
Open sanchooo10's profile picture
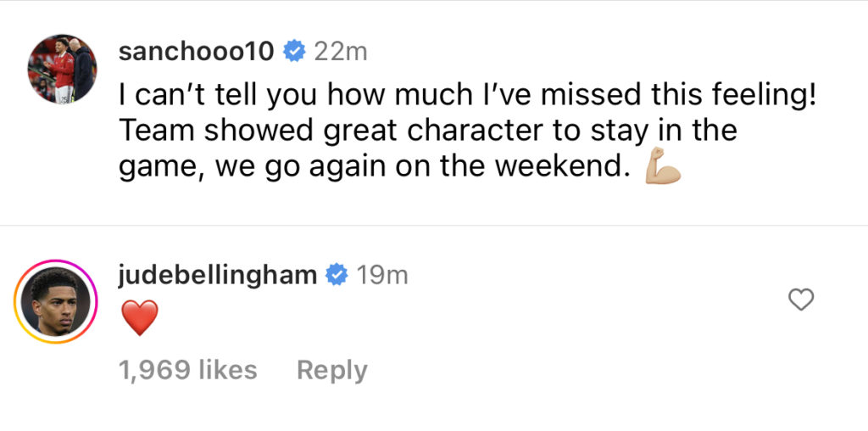tap(62, 68)
